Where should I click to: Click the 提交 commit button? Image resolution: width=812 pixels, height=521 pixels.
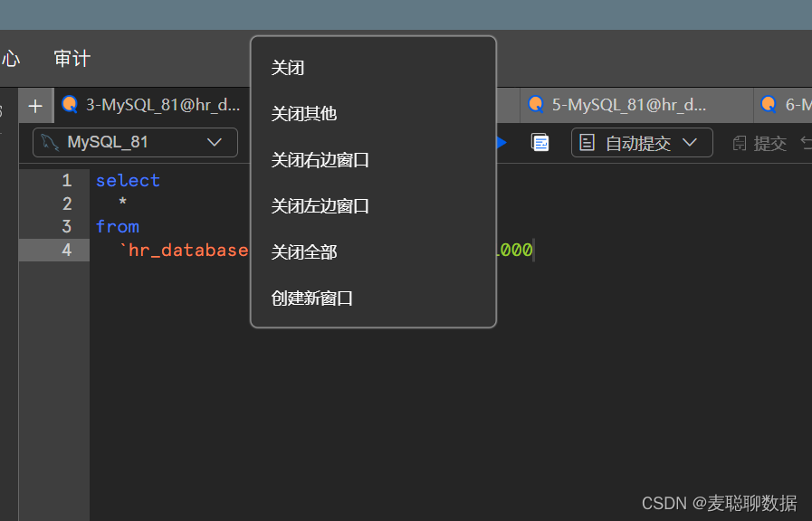coord(759,143)
